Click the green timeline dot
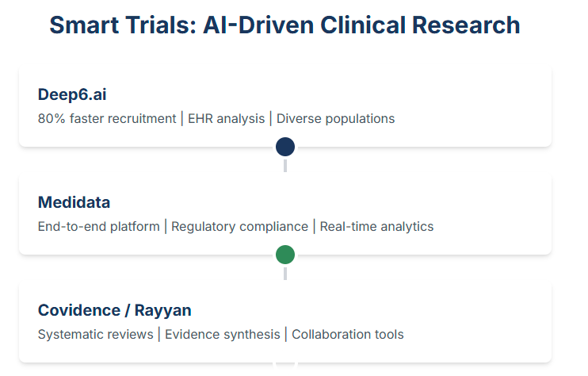Image resolution: width=588 pixels, height=376 pixels. click(285, 255)
